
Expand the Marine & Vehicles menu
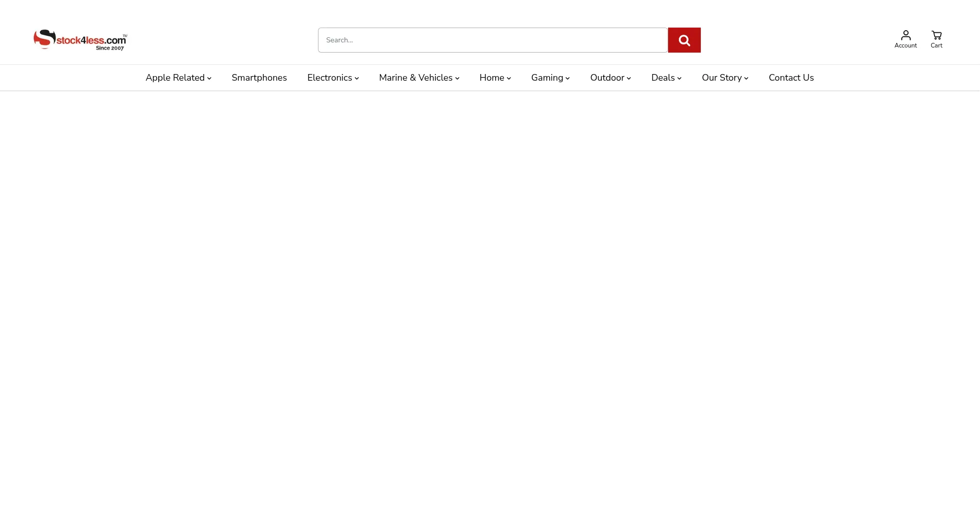tap(419, 78)
